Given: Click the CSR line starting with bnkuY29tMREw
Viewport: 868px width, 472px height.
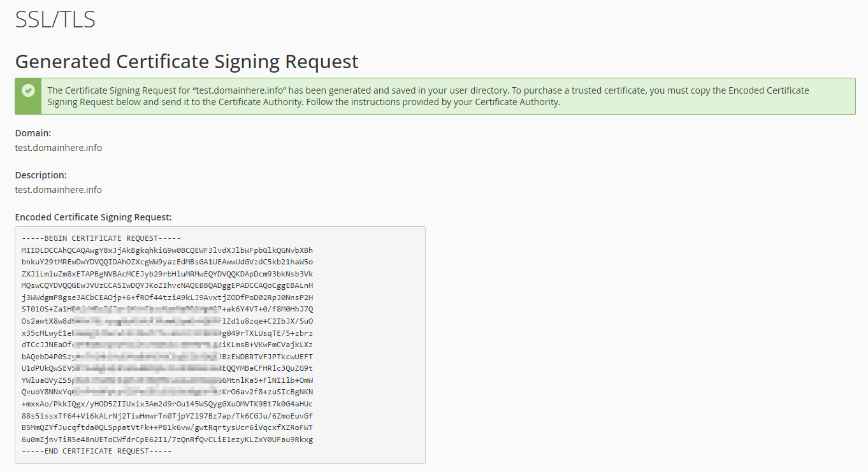Looking at the screenshot, I should point(167,262).
